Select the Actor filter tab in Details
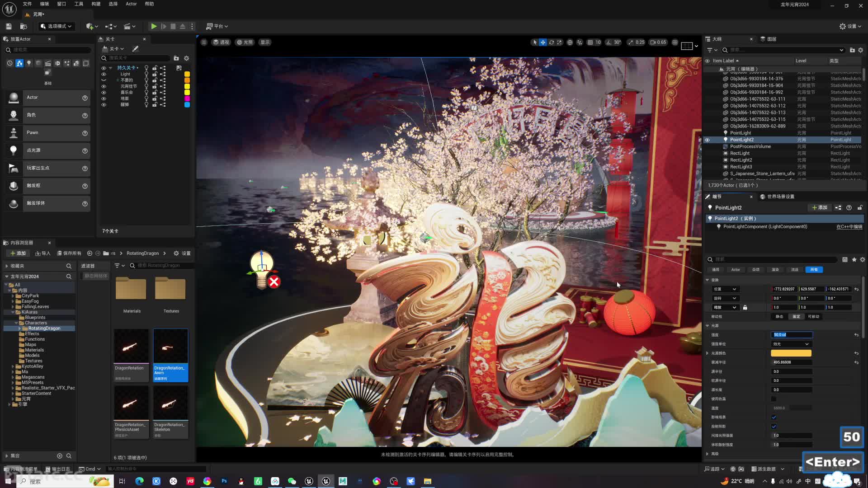 pyautogui.click(x=736, y=270)
